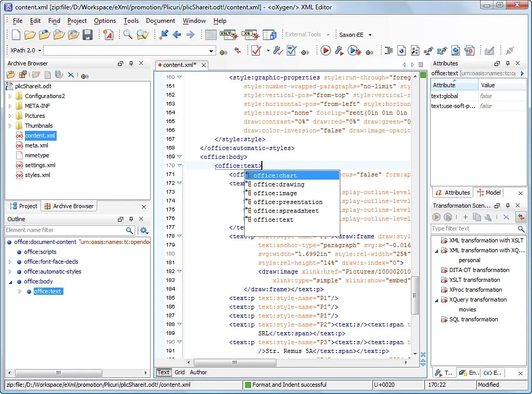
Task: Click the green validation status square
Action: 423,75
